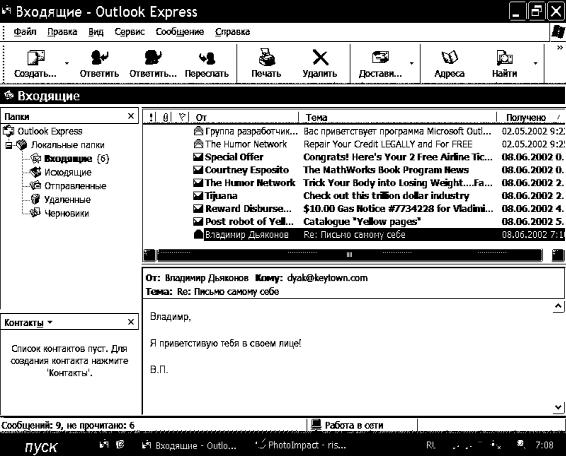Sort by attachment column header
Image resolution: width=566 pixels, height=456 pixels.
tap(166, 117)
